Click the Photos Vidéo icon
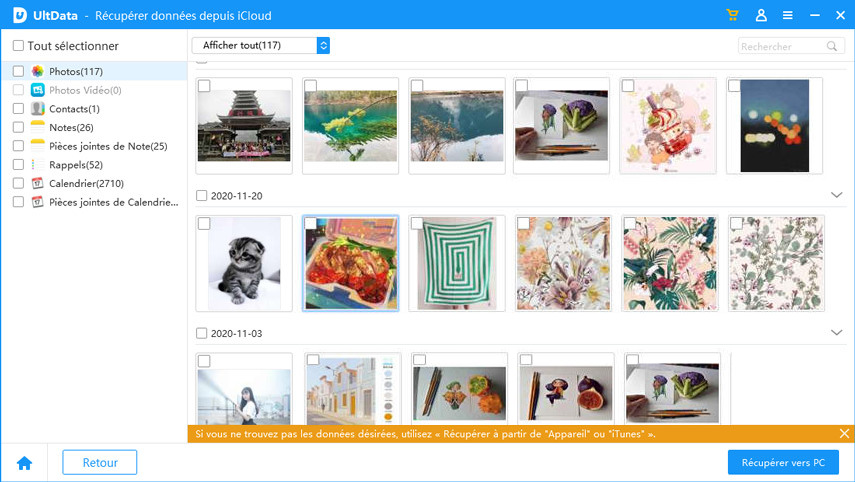Screen dimensions: 855x482 click(38, 90)
